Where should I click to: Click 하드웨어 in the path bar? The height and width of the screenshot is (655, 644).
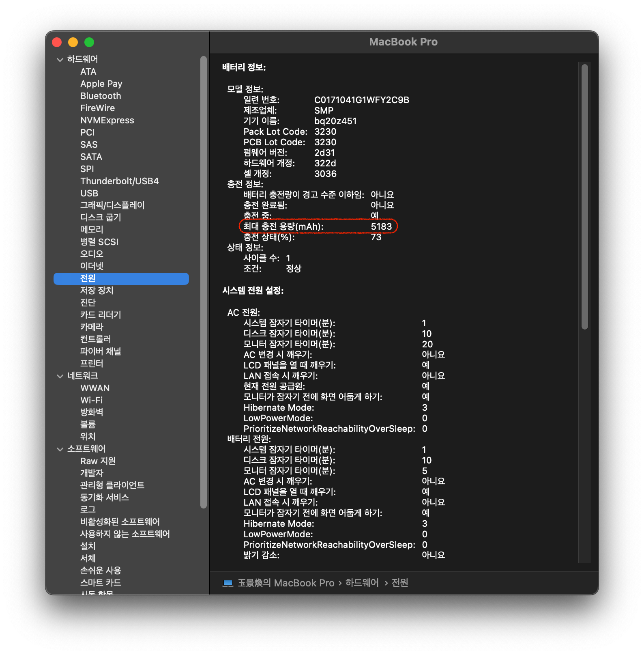point(362,583)
